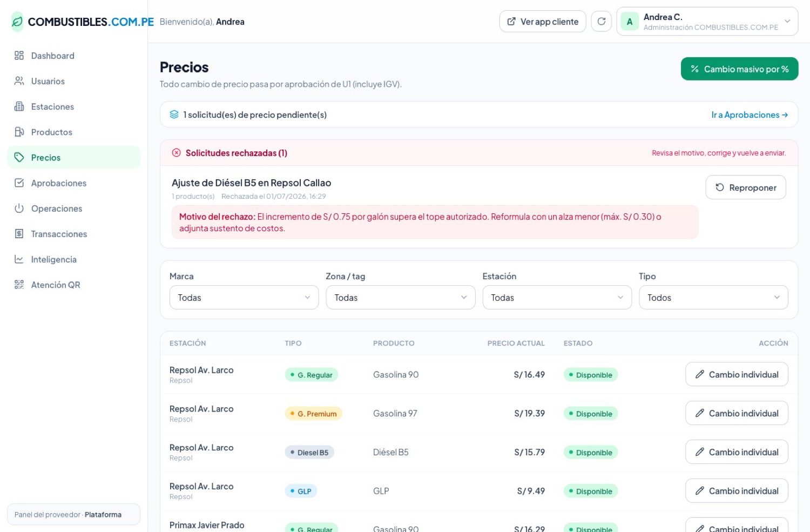
Task: Open Transacciones page
Action: (x=73, y=234)
